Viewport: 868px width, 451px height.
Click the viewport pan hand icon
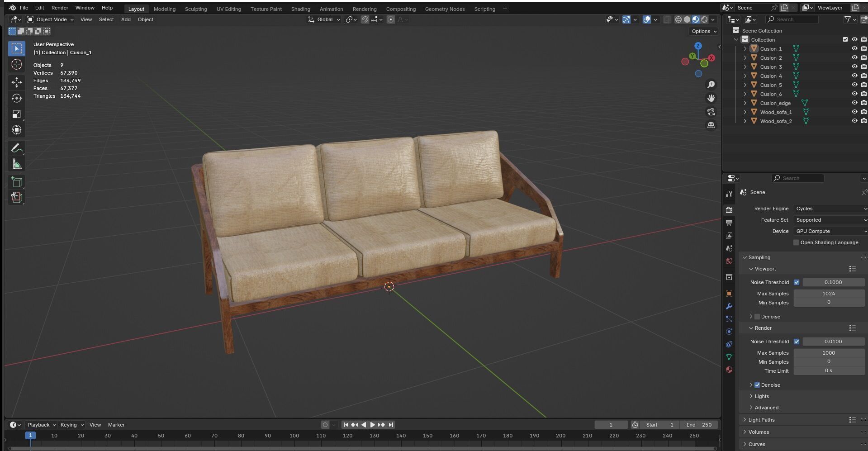click(x=711, y=98)
